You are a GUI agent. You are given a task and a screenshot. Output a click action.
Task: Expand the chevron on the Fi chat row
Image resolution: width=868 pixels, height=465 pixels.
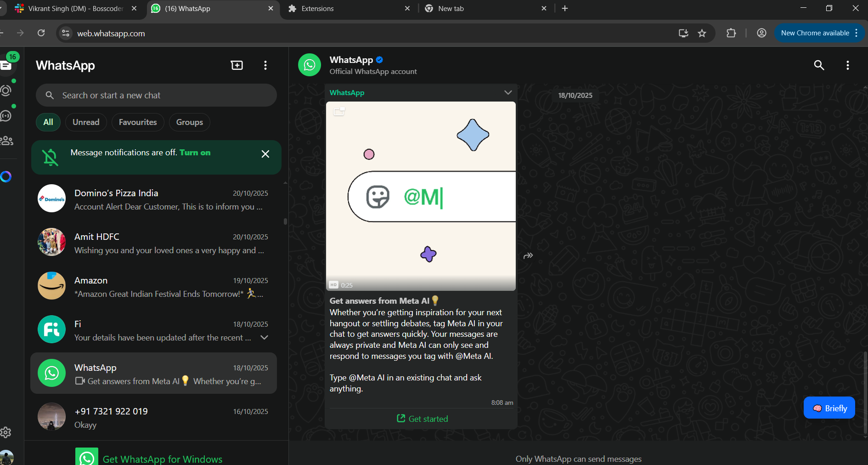(264, 337)
